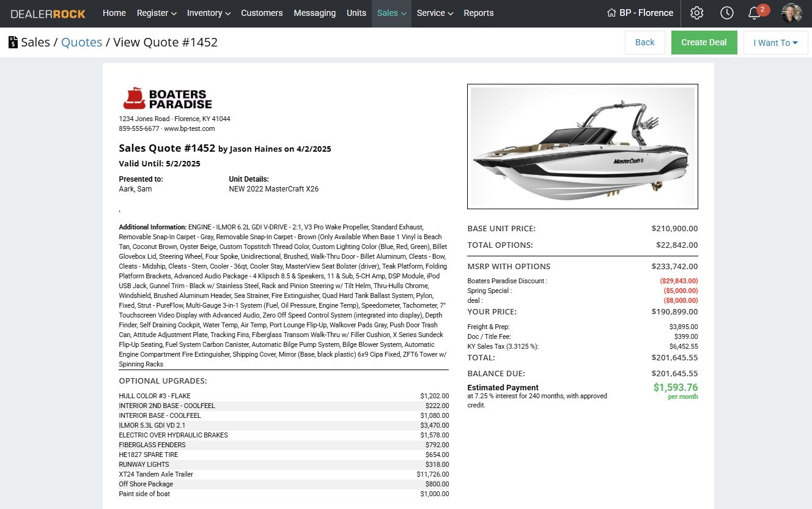
Task: Click the XT24 Tandem Axle Trailer row
Action: pos(284,474)
